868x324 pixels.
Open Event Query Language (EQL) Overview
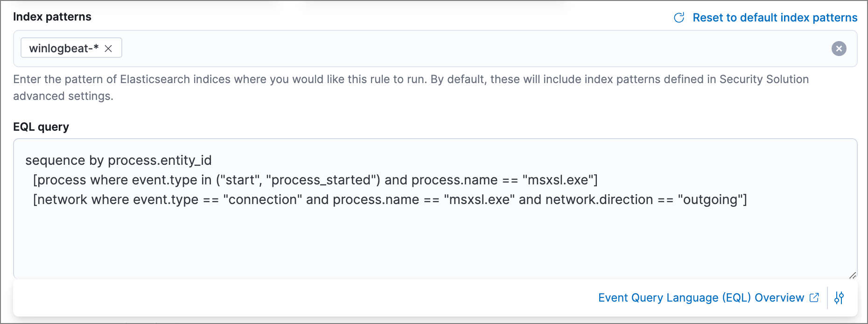pos(700,297)
